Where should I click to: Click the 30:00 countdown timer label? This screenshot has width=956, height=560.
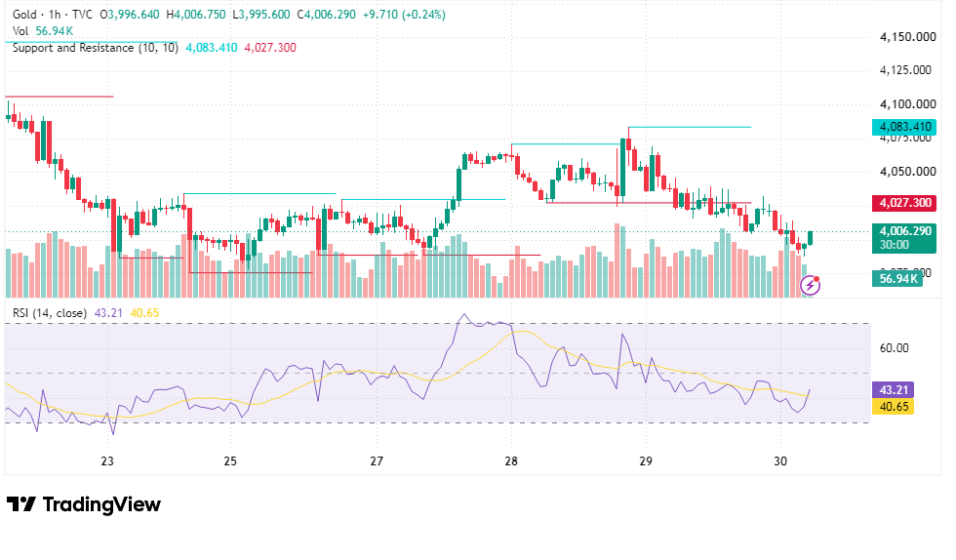(x=894, y=245)
